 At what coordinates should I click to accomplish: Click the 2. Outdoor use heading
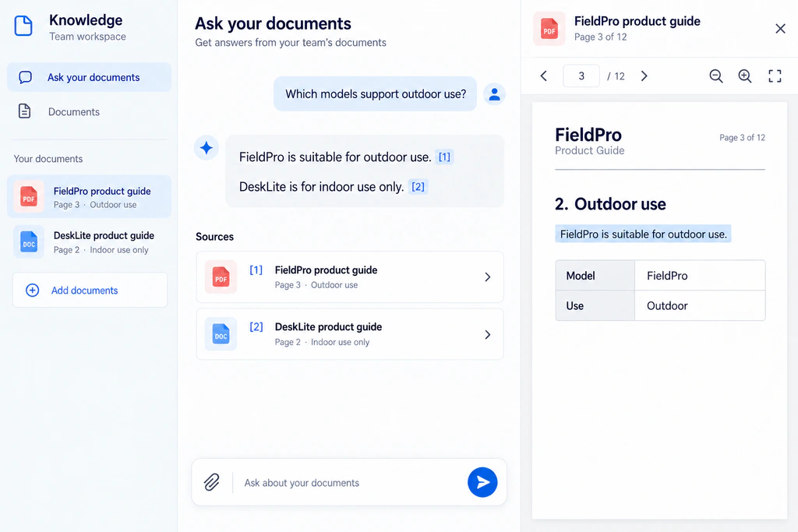coord(610,204)
